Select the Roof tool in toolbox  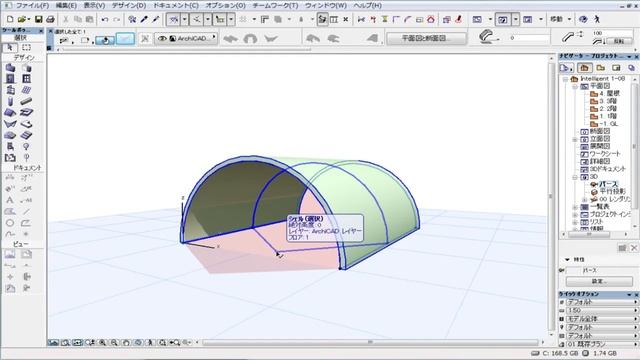[10, 113]
